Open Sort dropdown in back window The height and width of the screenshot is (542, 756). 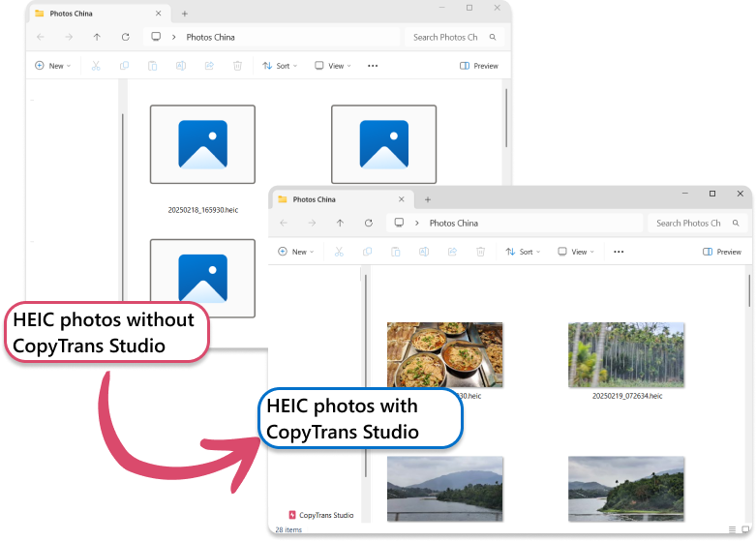pos(280,66)
